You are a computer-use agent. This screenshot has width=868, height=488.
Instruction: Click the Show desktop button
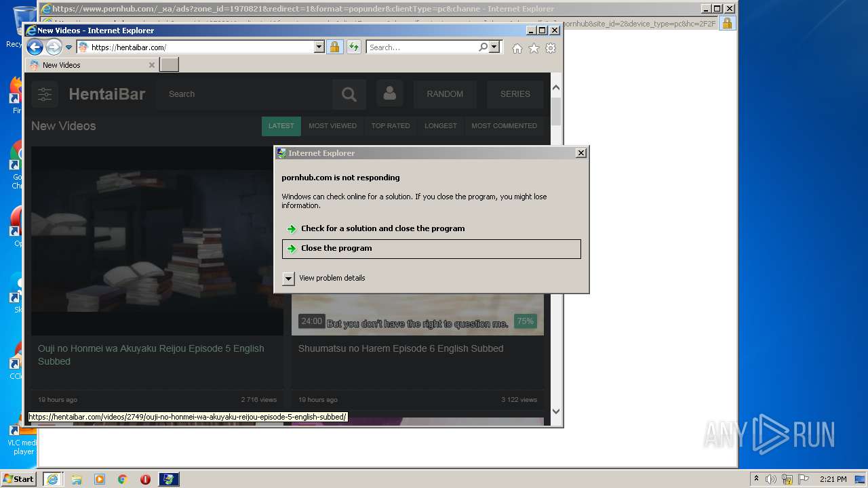click(861, 479)
